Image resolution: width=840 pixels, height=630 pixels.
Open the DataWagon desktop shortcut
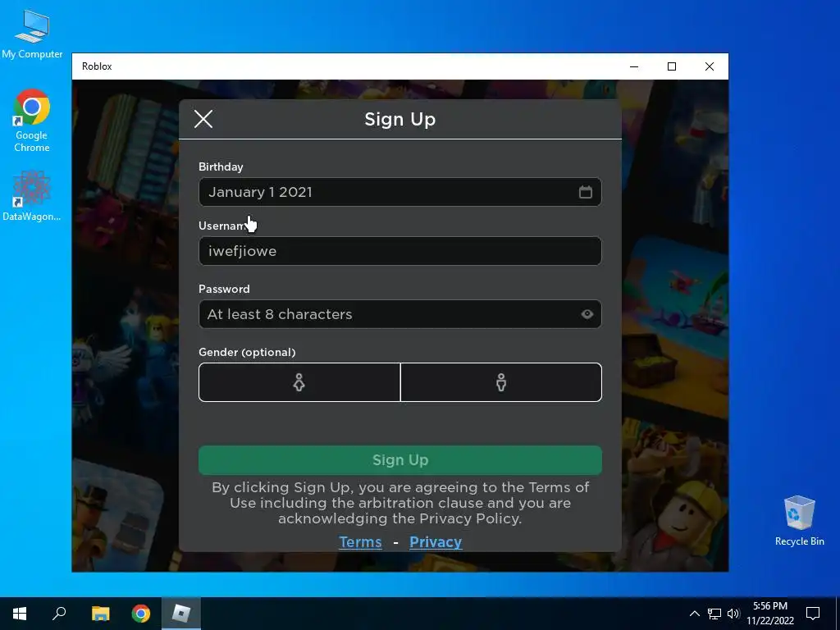click(32, 195)
